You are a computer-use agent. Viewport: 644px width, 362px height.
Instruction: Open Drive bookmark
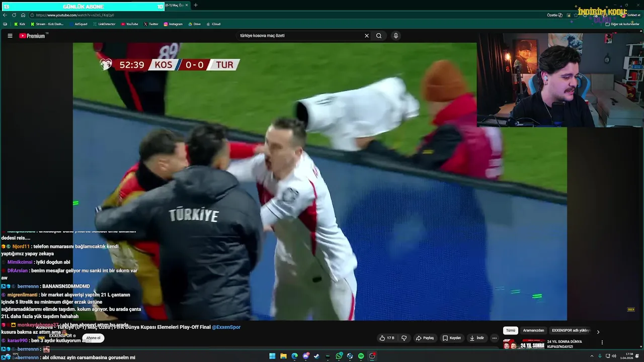[194, 24]
